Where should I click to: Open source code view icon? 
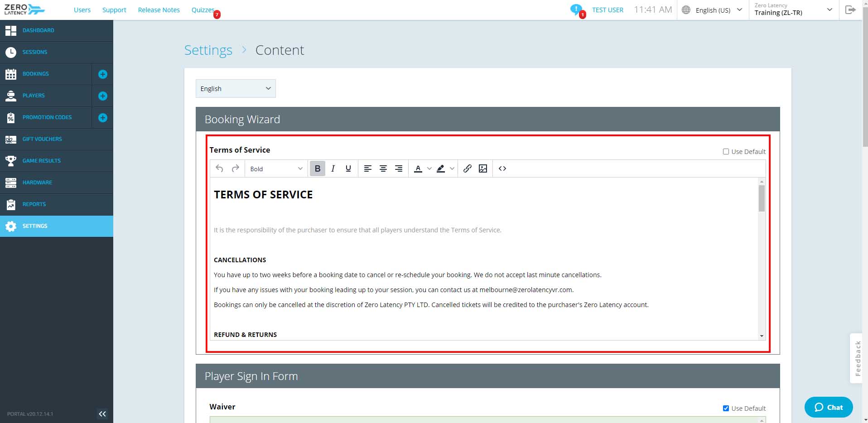click(502, 168)
